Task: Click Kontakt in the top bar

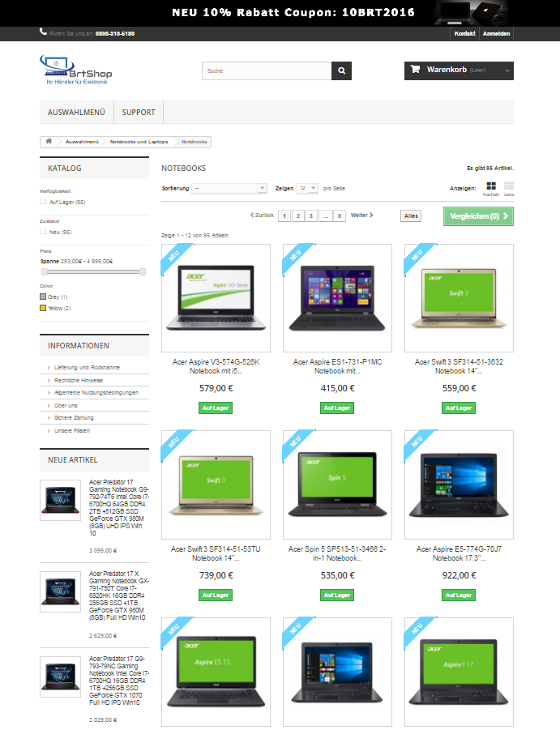Action: [x=464, y=33]
